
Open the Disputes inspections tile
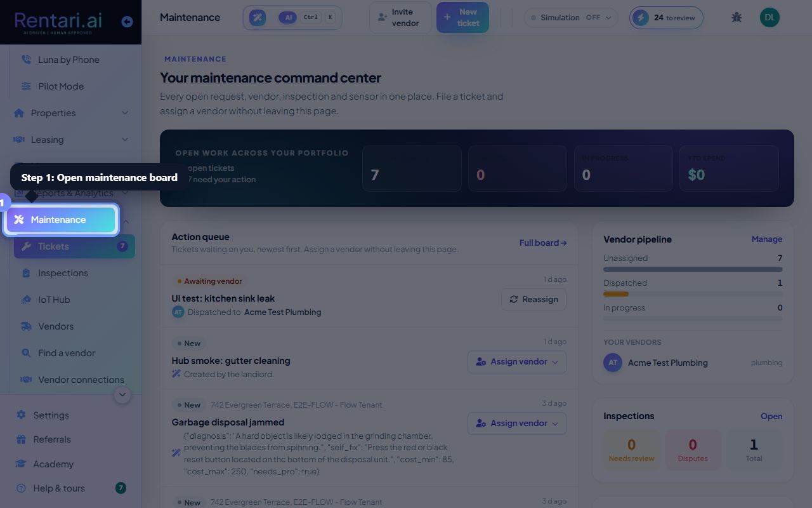[693, 450]
